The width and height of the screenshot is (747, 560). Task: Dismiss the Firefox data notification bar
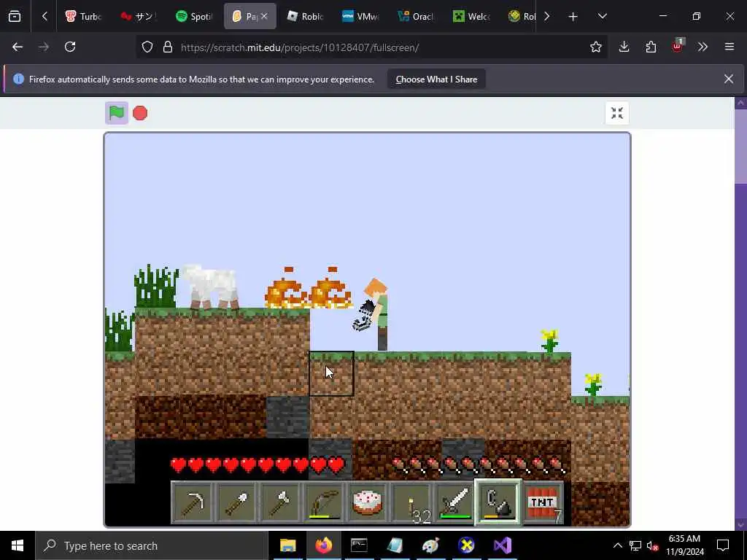click(729, 79)
